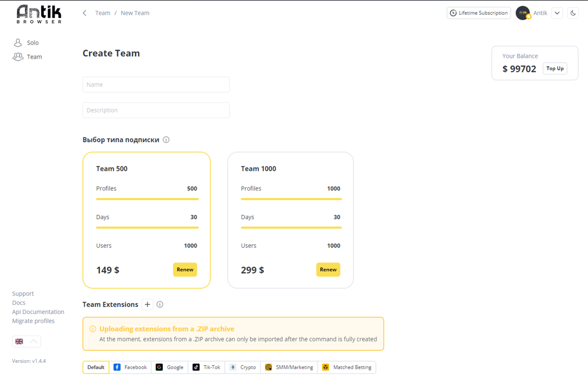The image size is (588, 380).
Task: Toggle dark mode with the moon icon
Action: (x=573, y=13)
